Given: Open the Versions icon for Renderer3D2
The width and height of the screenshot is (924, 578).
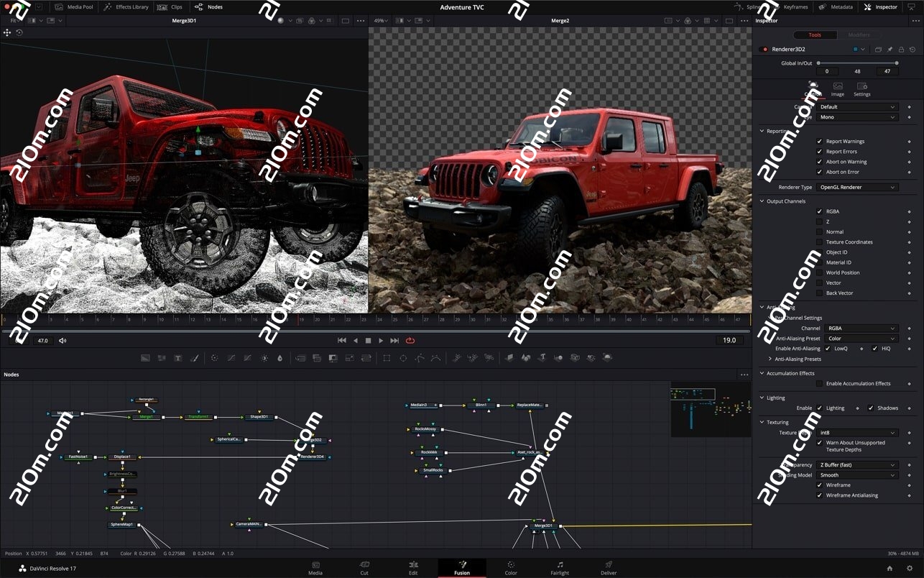Looking at the screenshot, I should (878, 50).
